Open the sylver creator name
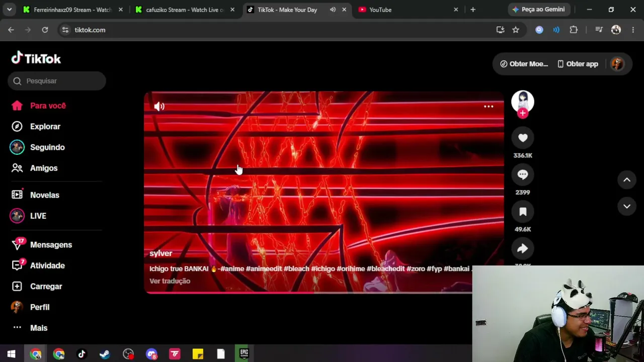 pos(160,253)
